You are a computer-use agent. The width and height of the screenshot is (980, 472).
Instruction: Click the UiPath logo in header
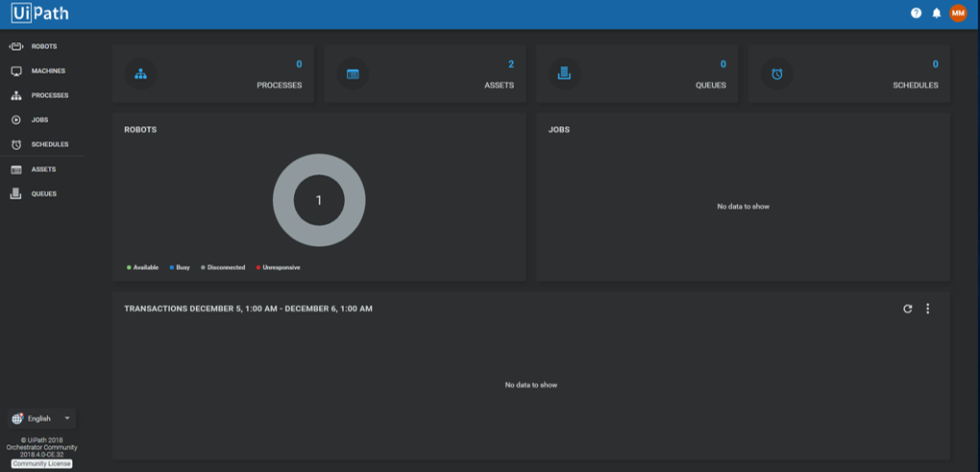(x=40, y=13)
